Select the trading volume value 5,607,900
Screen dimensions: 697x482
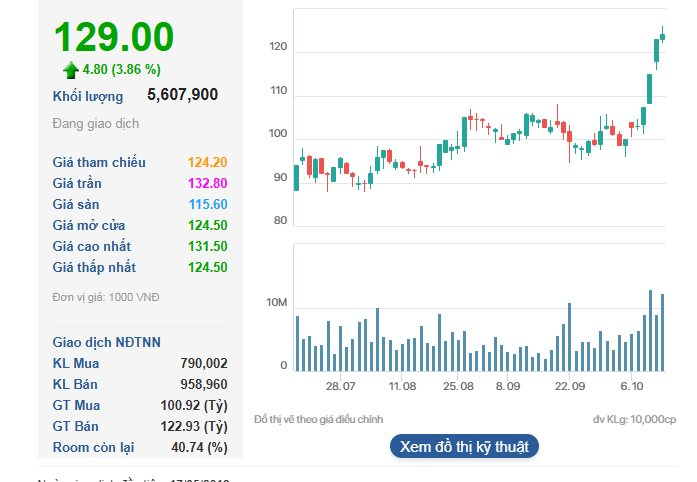click(182, 95)
